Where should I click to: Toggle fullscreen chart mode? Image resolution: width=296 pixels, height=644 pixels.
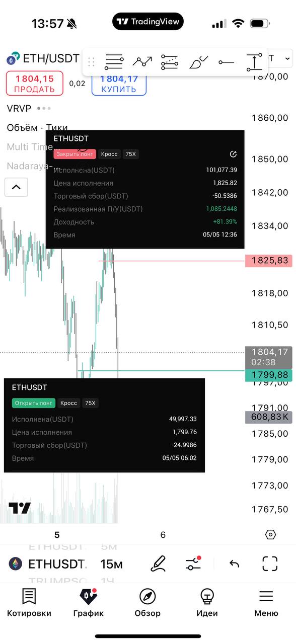point(270,563)
